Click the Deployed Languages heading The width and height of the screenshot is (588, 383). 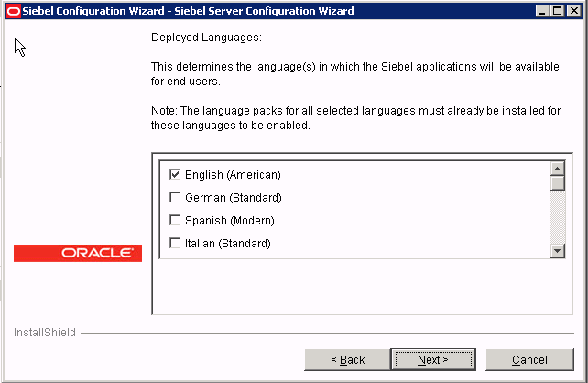pyautogui.click(x=206, y=38)
